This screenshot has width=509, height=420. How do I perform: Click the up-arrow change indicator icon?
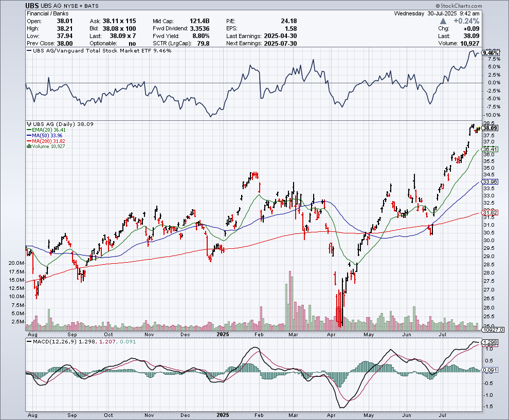click(443, 21)
